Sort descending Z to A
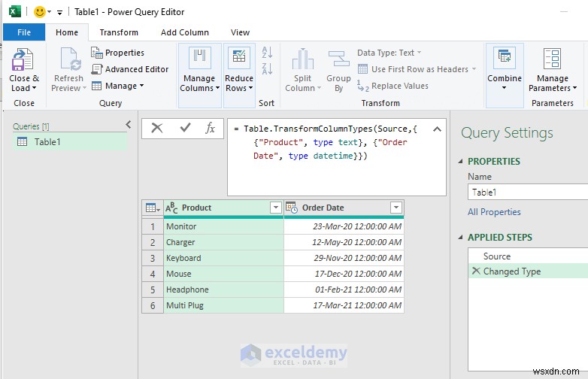Screen dimensions: 588x379 pos(267,68)
